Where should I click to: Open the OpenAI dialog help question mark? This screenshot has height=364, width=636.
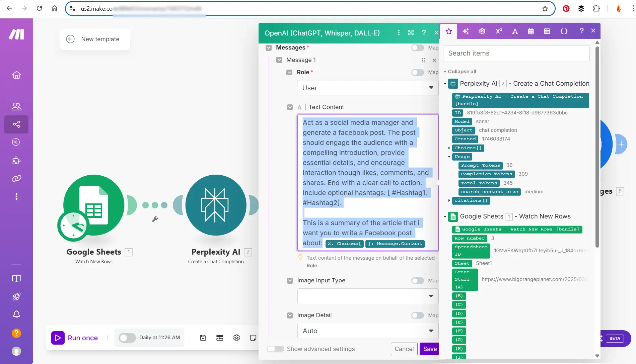click(424, 32)
